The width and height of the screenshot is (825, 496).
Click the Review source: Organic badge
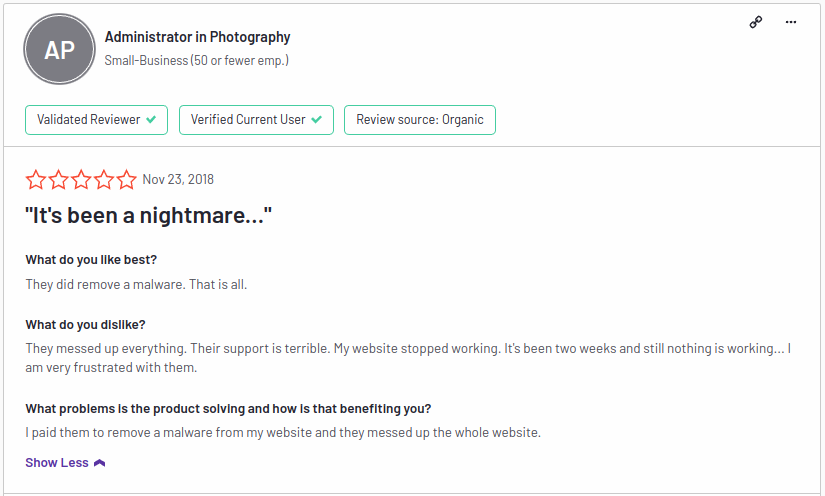(x=420, y=120)
